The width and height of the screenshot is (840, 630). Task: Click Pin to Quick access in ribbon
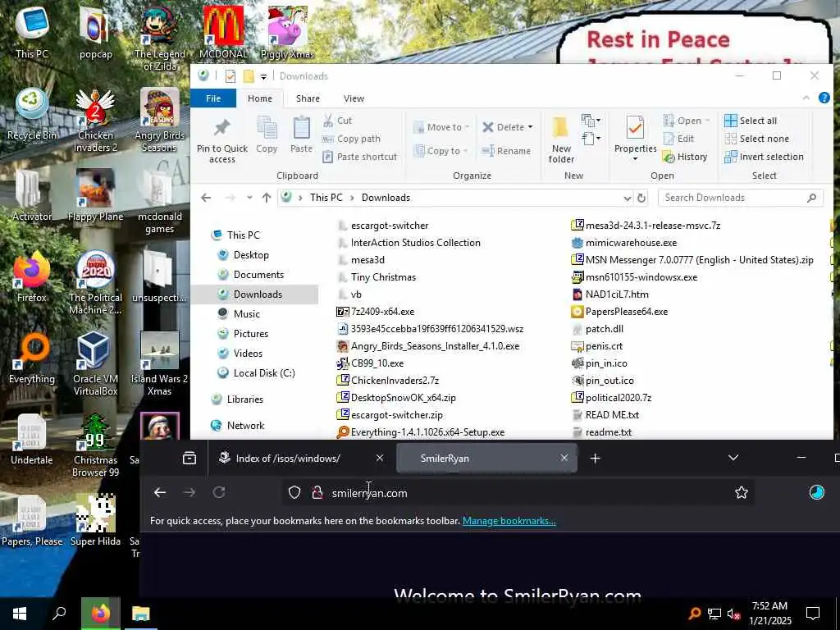[221, 140]
